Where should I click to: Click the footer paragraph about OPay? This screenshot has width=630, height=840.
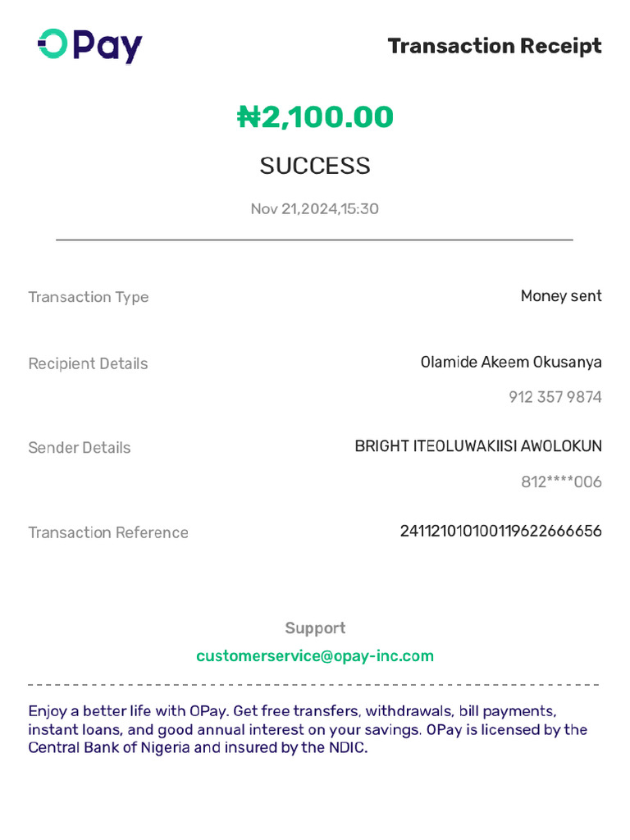308,729
